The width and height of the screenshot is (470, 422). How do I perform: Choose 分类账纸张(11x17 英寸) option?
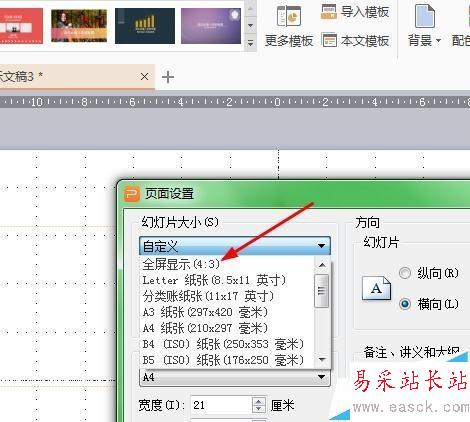point(227,296)
